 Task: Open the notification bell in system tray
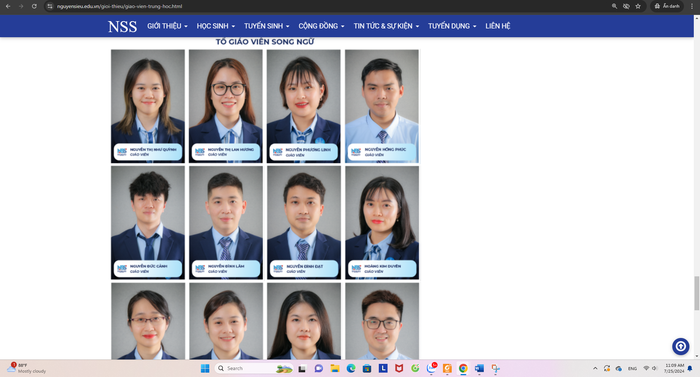pos(690,368)
